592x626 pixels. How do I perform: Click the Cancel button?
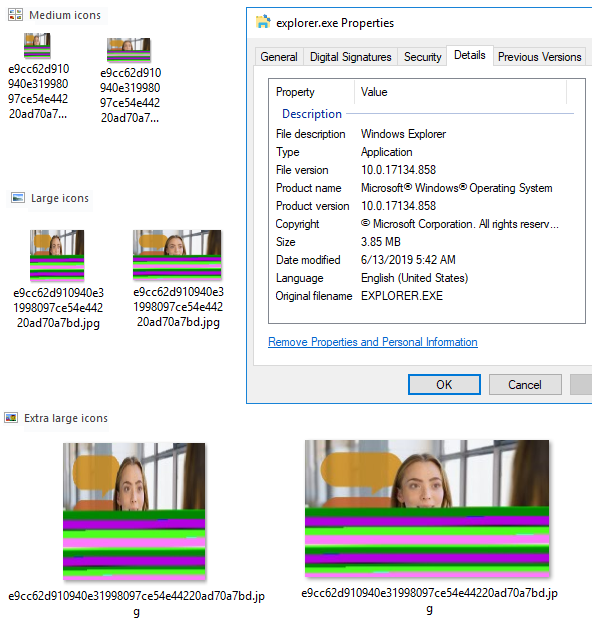pos(525,384)
